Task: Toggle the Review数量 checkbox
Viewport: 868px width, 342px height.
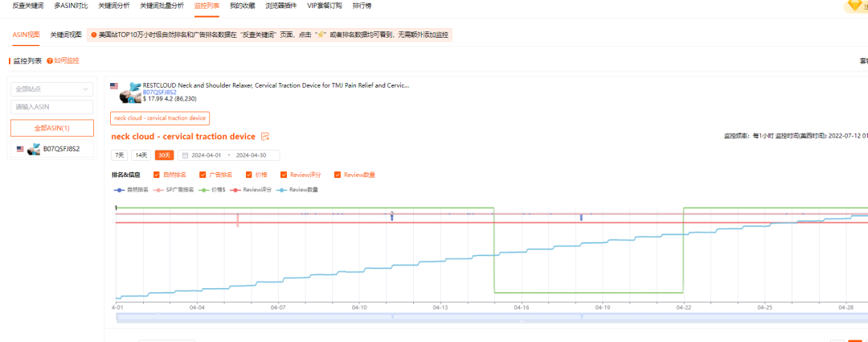Action: click(x=338, y=175)
